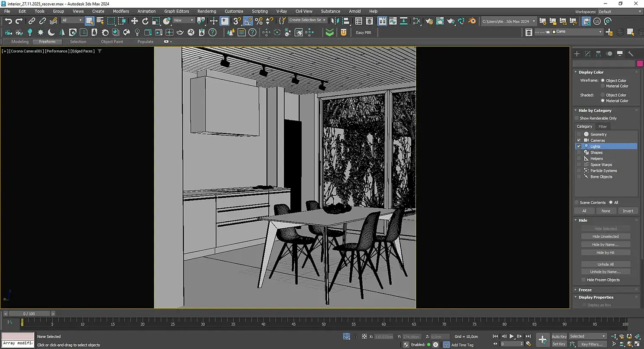Open the Schematic View icon
The width and height of the screenshot is (644, 349).
click(416, 21)
